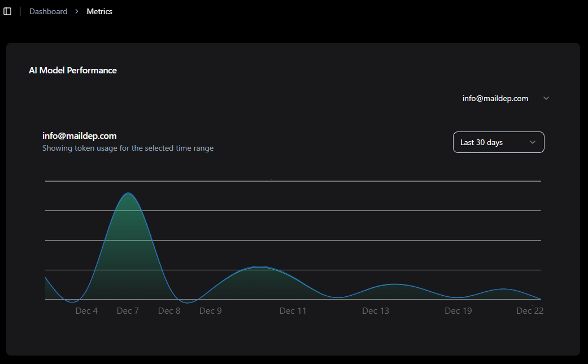Viewport: 588px width, 364px height.
Task: Go to Dashboard breadcrumb link
Action: [49, 12]
